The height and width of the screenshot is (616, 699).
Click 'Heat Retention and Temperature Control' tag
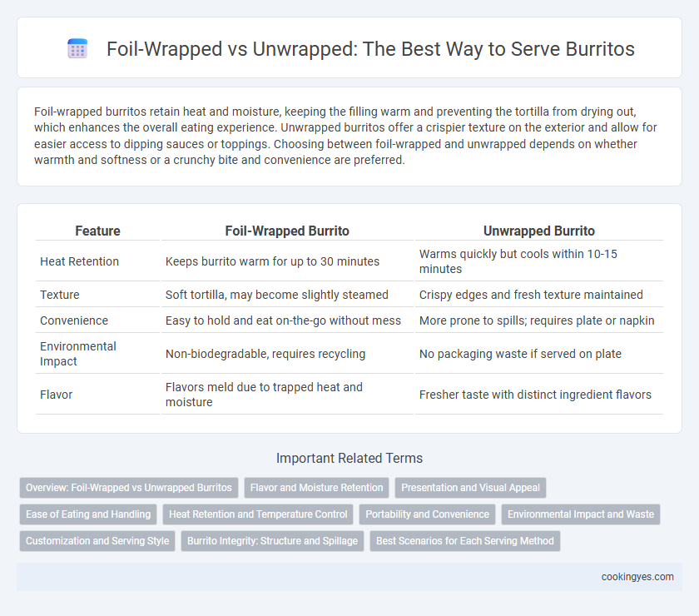tap(258, 514)
